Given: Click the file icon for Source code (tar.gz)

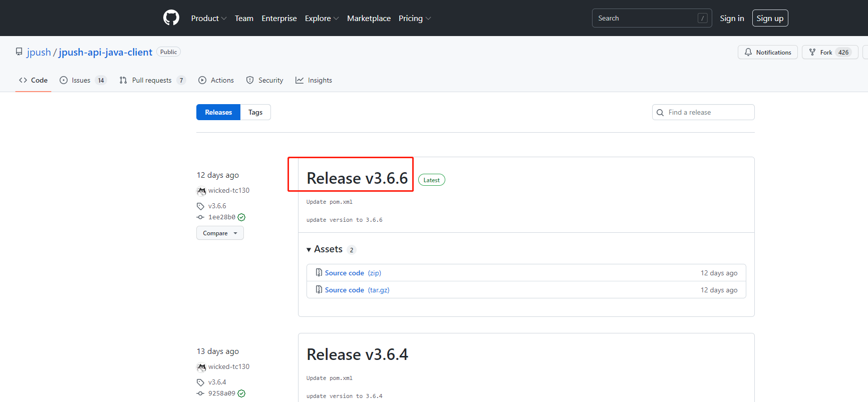Looking at the screenshot, I should point(319,290).
